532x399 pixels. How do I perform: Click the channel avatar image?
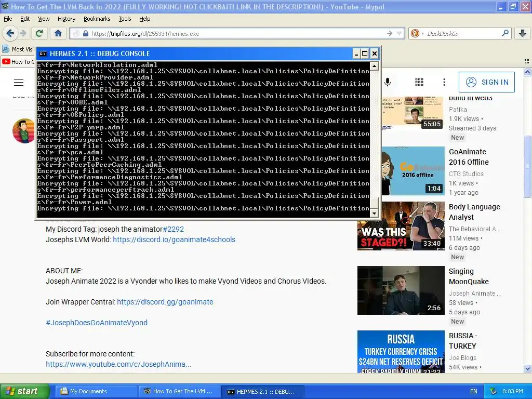[x=24, y=130]
